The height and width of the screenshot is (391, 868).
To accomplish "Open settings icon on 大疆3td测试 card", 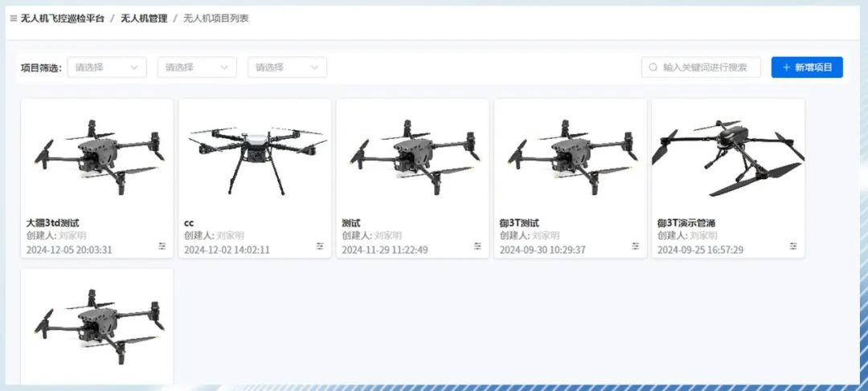I will click(162, 246).
